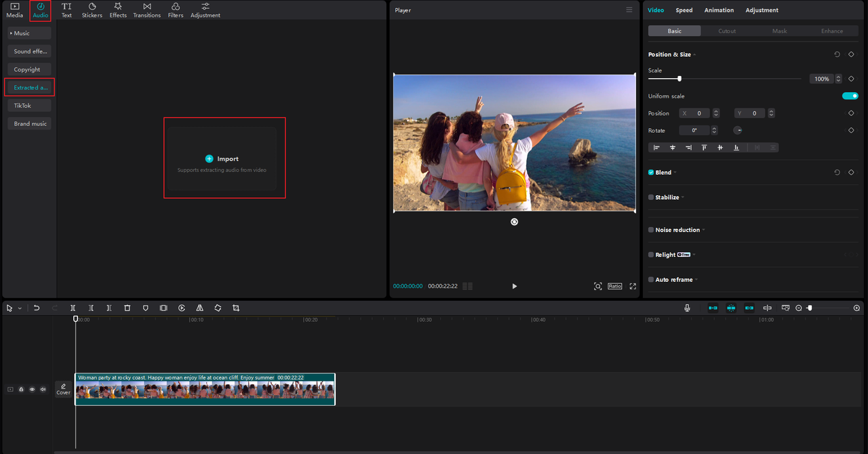Select the TikTok sidebar button
Viewport: 868px width, 454px height.
[x=29, y=105]
